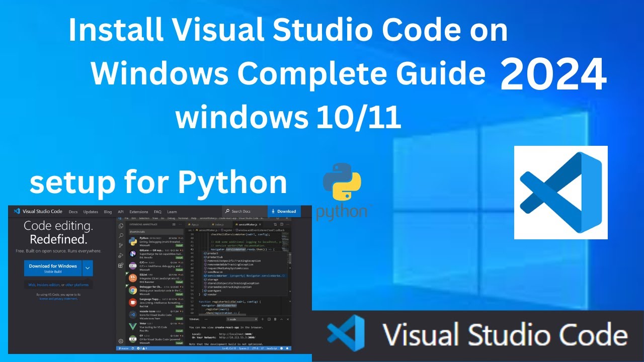The width and height of the screenshot is (644, 362).
Task: Click the Search Docs field
Action: tap(245, 211)
